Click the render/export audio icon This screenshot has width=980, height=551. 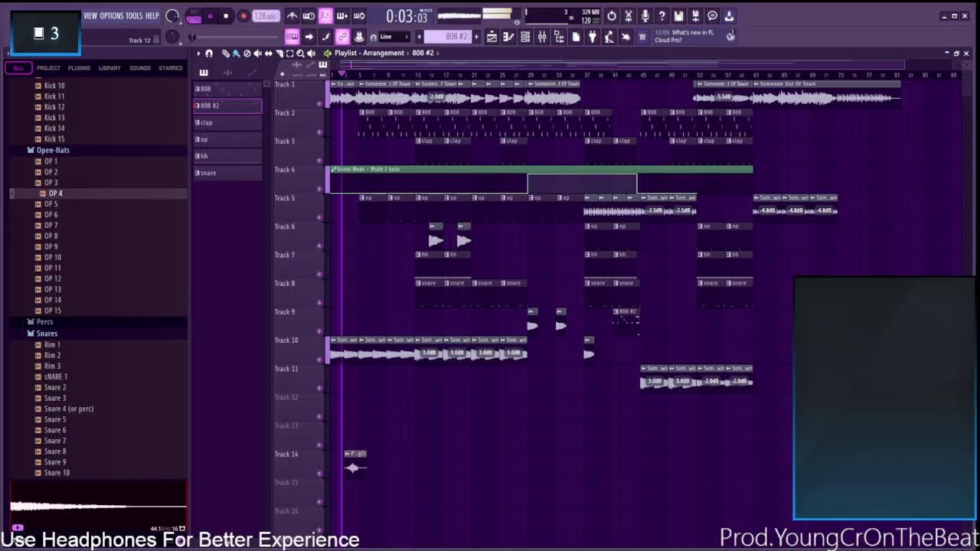point(695,16)
